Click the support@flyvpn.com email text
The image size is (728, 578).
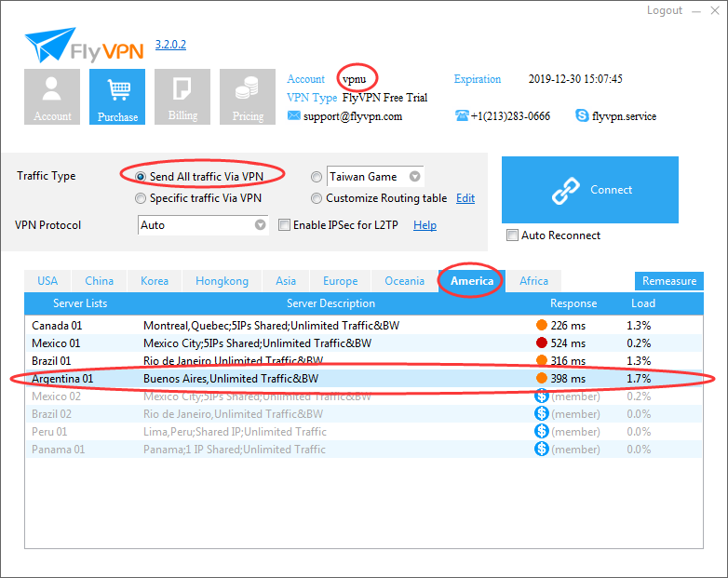(353, 116)
